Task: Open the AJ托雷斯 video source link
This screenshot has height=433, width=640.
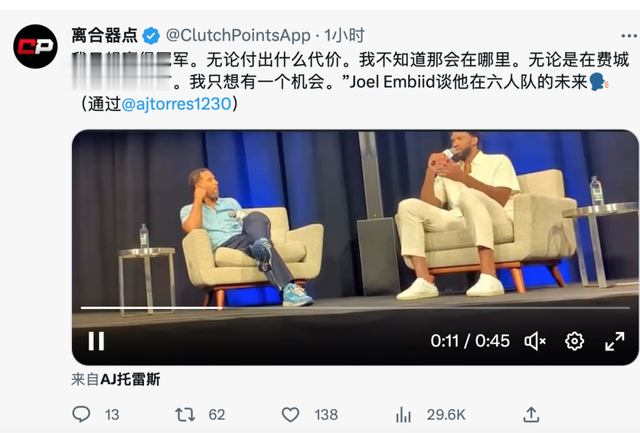Action: [x=130, y=380]
